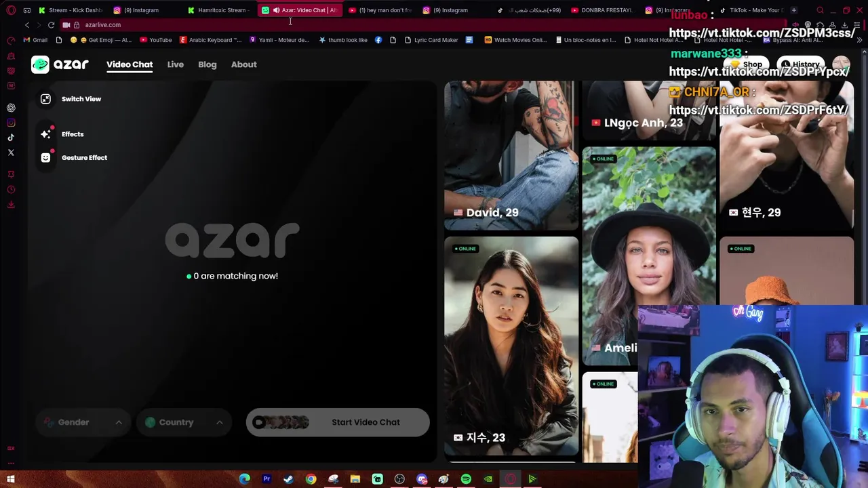Switch to the Hamritoxic Stream browser tab

click(219, 10)
